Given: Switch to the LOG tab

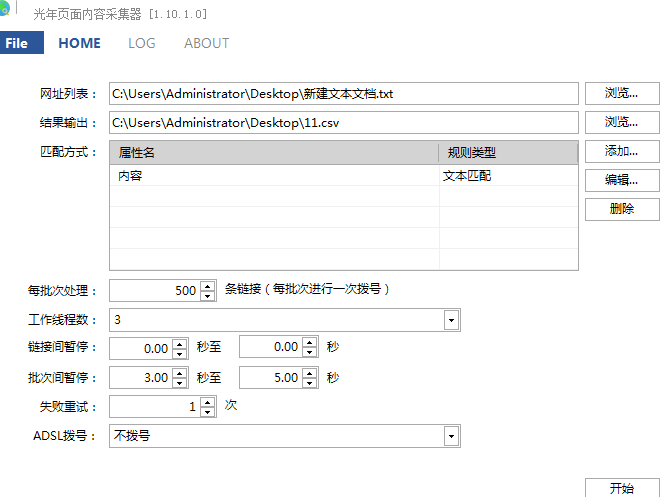Looking at the screenshot, I should [142, 43].
